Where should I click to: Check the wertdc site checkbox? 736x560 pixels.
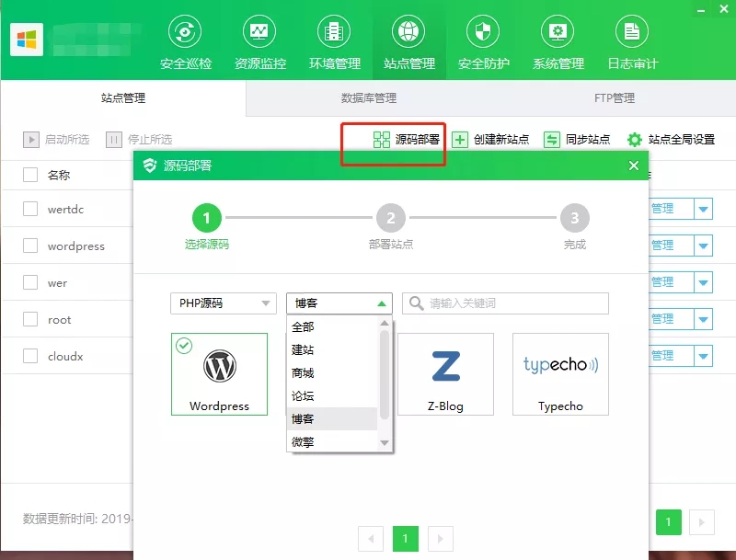[x=30, y=209]
